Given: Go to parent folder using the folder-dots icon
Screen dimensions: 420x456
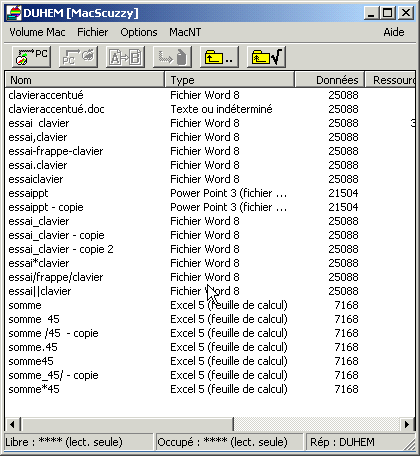Looking at the screenshot, I should tap(219, 57).
